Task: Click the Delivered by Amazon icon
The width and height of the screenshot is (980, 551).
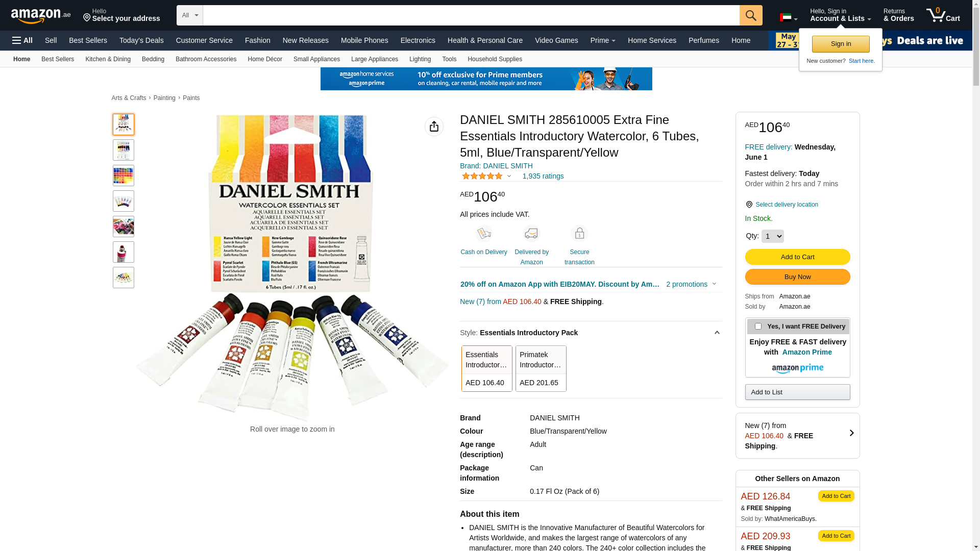Action: tap(531, 234)
